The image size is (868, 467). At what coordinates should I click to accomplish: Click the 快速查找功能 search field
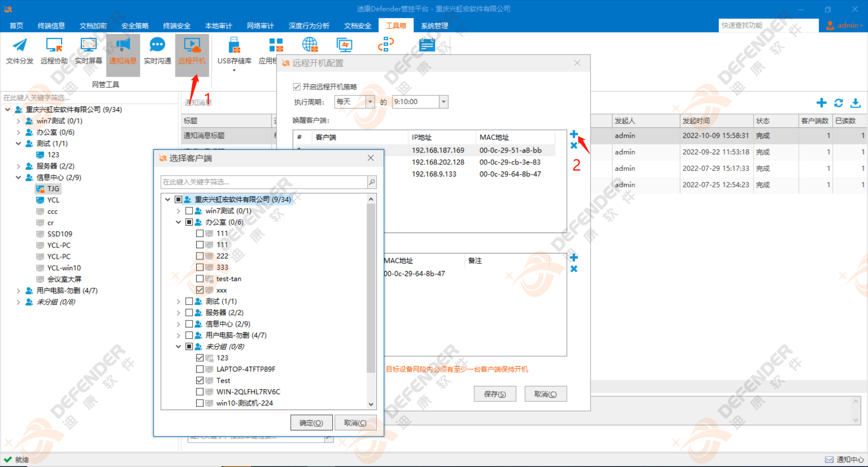coord(769,25)
